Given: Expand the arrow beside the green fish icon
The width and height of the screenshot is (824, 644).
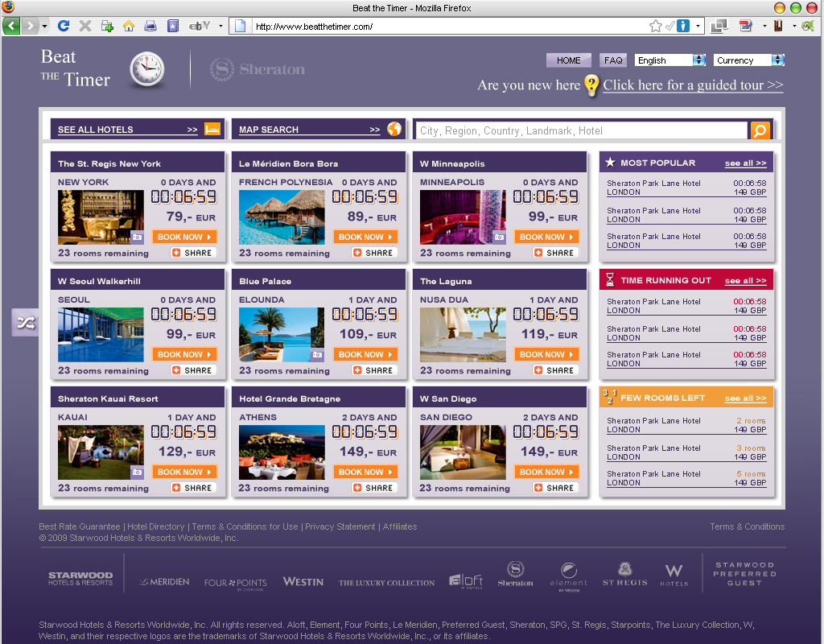Looking at the screenshot, I should pyautogui.click(x=794, y=26).
